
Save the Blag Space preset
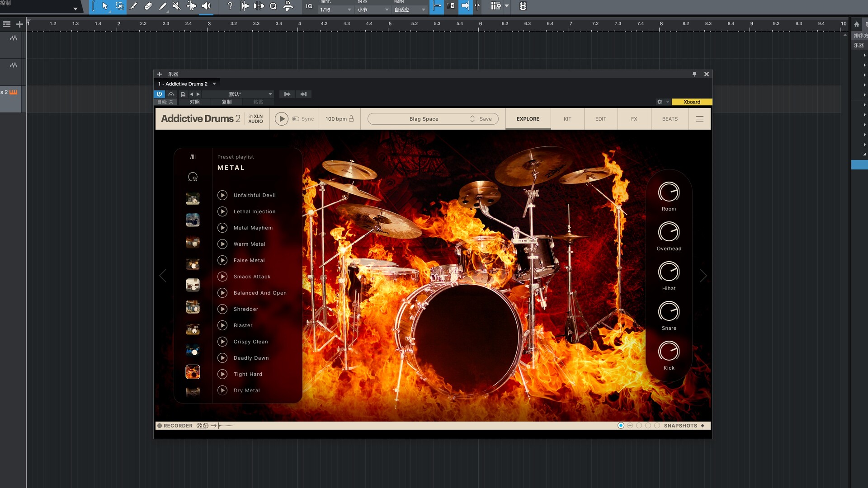[486, 119]
